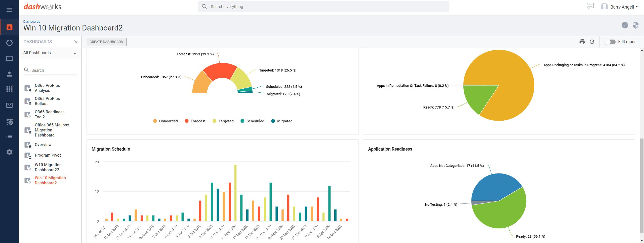
Task: Click the yellow Targeted half-donut segment
Action: pyautogui.click(x=241, y=79)
